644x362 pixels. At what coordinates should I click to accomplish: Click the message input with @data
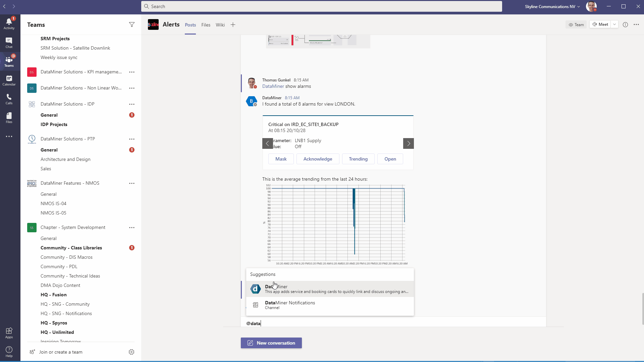(393, 323)
